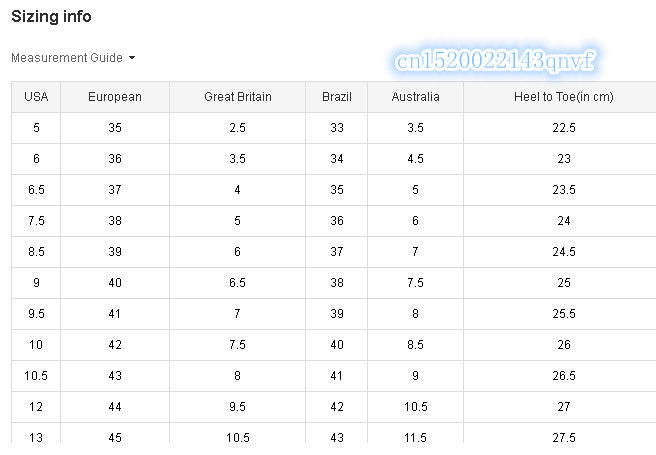Select the European column header
Screen dimensions: 656x455
pos(115,97)
